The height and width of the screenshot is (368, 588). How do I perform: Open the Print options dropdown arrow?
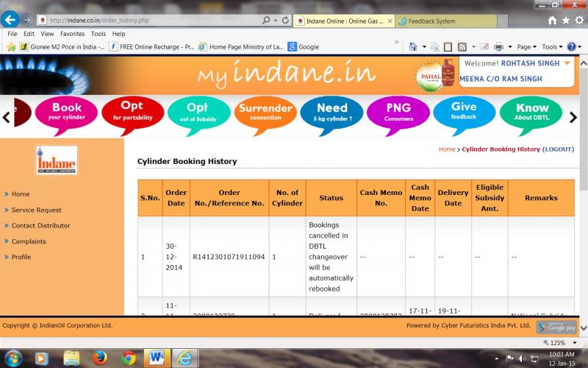510,47
